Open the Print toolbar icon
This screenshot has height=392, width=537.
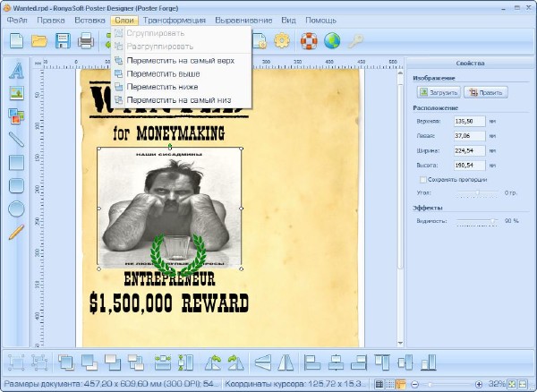coord(86,40)
